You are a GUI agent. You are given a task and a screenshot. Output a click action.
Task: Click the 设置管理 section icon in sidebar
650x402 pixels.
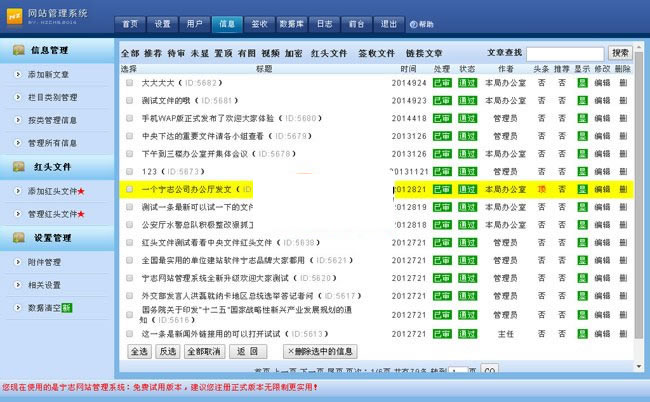pos(18,238)
